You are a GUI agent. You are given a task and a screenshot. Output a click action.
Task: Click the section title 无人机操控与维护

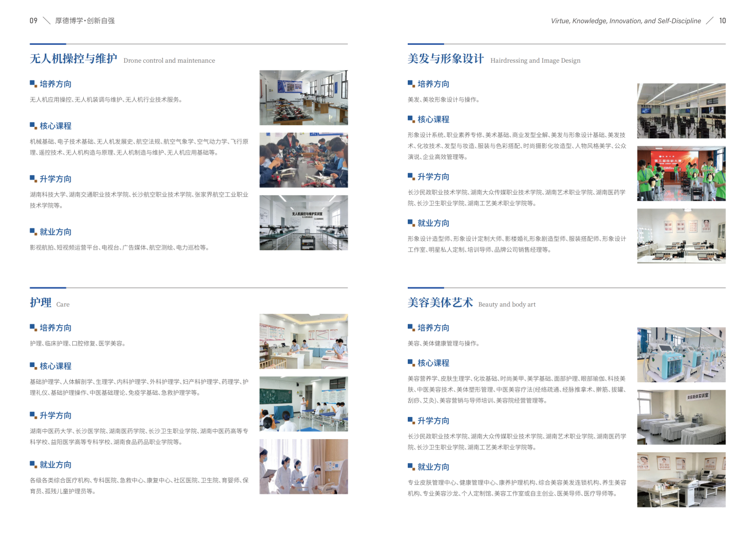(x=73, y=58)
